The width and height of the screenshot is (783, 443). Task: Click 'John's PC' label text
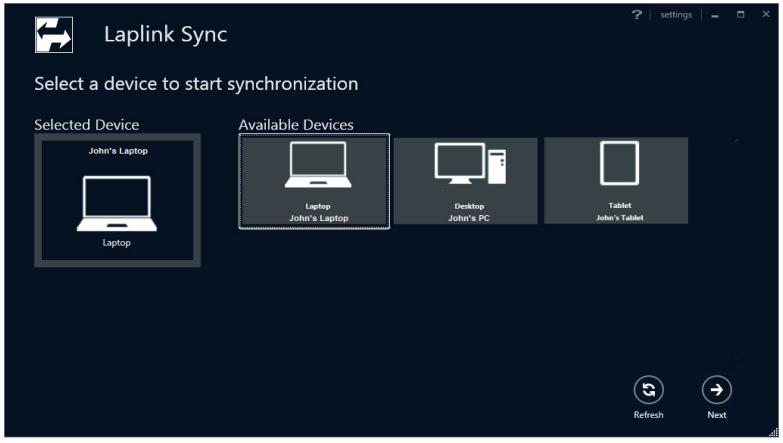468,218
